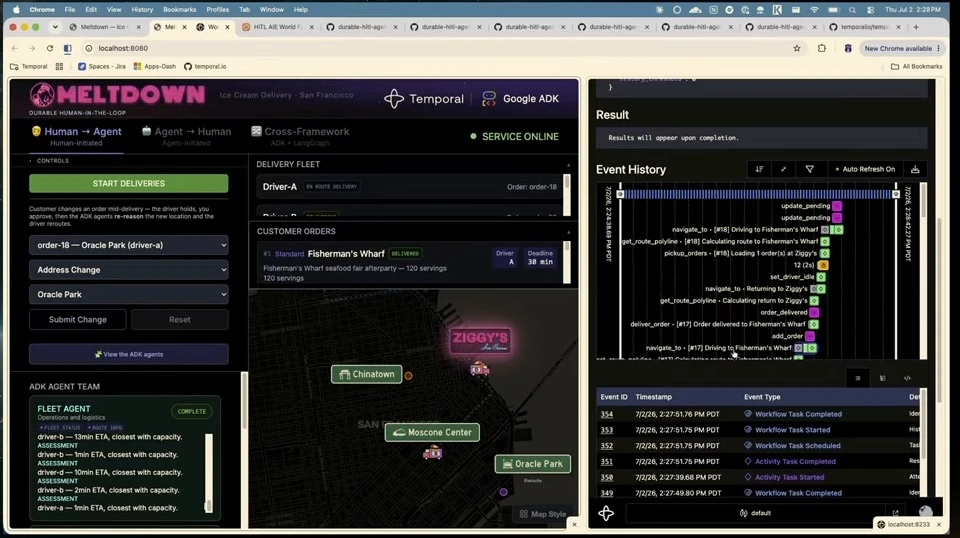Select the Human → Agent tab
Viewport: 960px width, 538px height.
coord(77,136)
